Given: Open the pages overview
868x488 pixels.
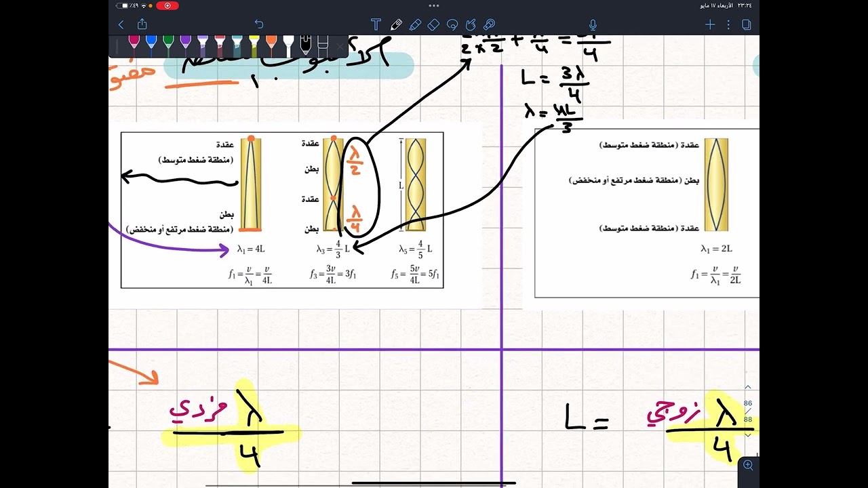Looking at the screenshot, I should [747, 25].
